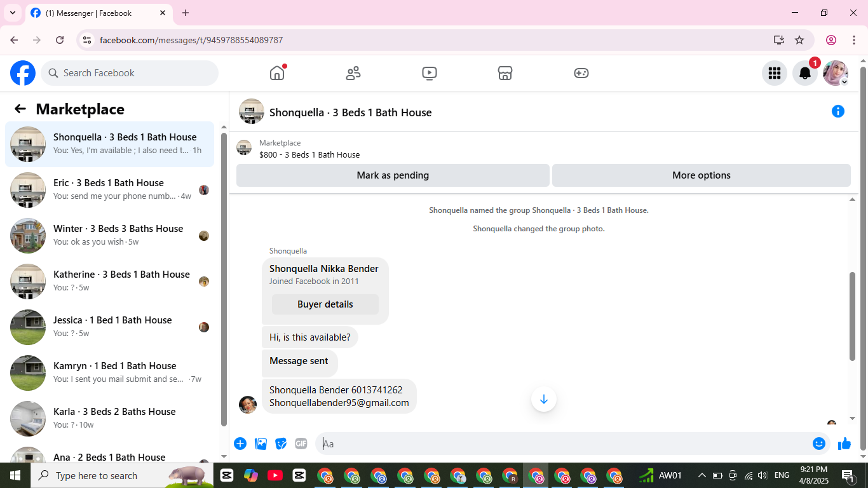Viewport: 868px width, 488px height.
Task: Open a new browser tab
Action: 186,13
